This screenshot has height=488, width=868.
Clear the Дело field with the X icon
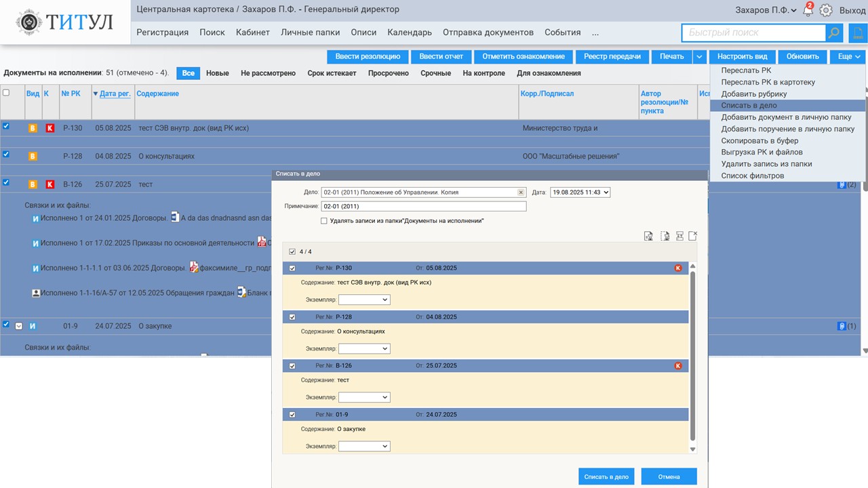(521, 192)
